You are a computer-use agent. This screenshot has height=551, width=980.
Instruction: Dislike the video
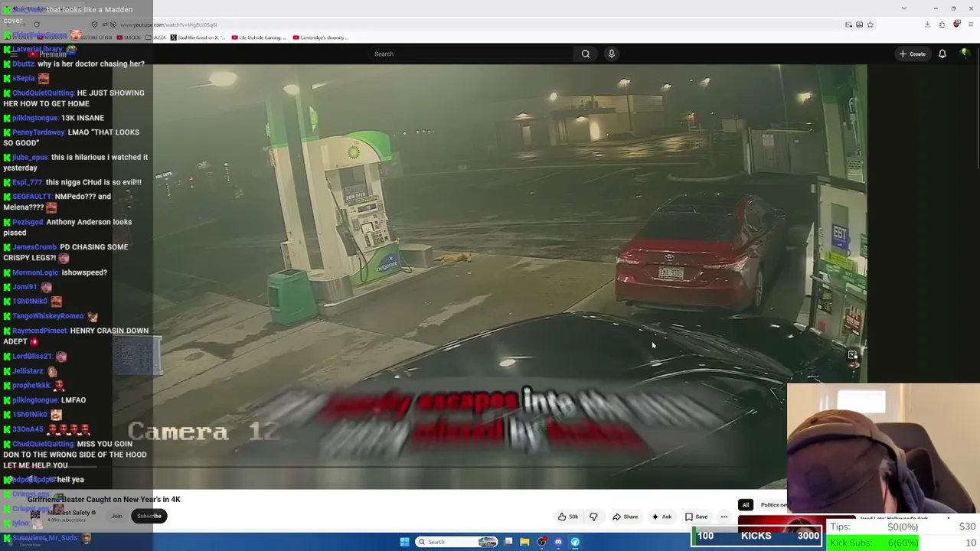pos(593,517)
